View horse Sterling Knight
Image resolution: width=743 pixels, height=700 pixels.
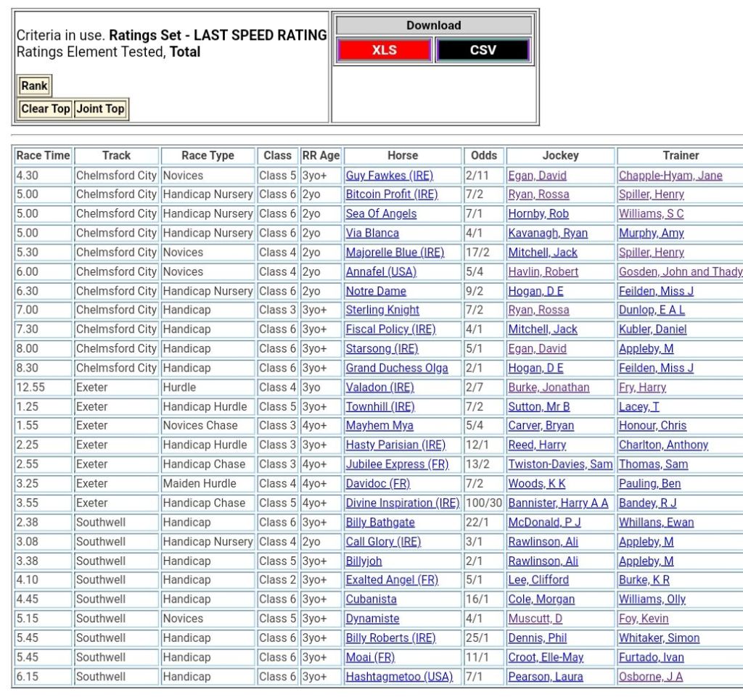pos(382,310)
